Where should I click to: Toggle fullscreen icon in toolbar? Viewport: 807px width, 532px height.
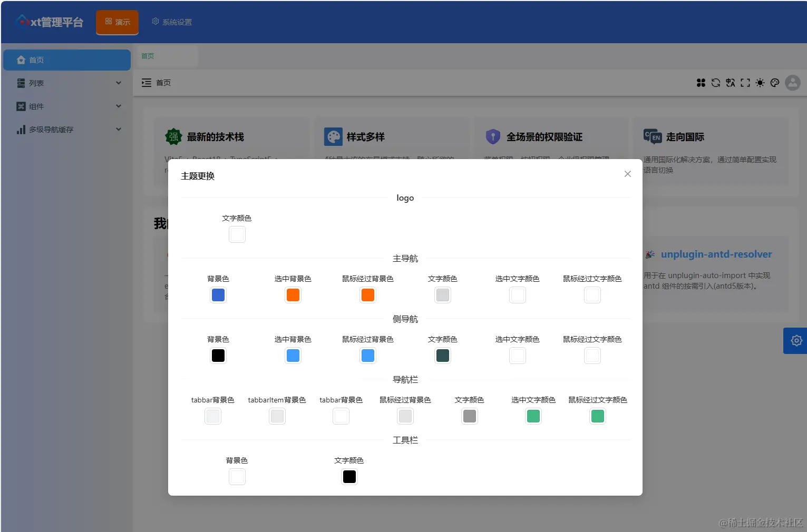pos(745,83)
